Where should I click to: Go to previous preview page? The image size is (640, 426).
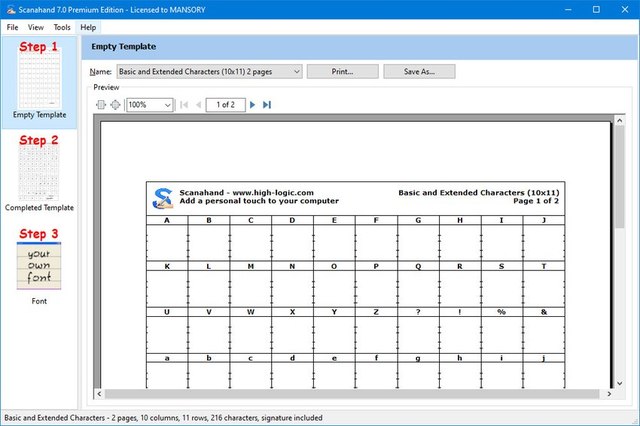[x=198, y=104]
